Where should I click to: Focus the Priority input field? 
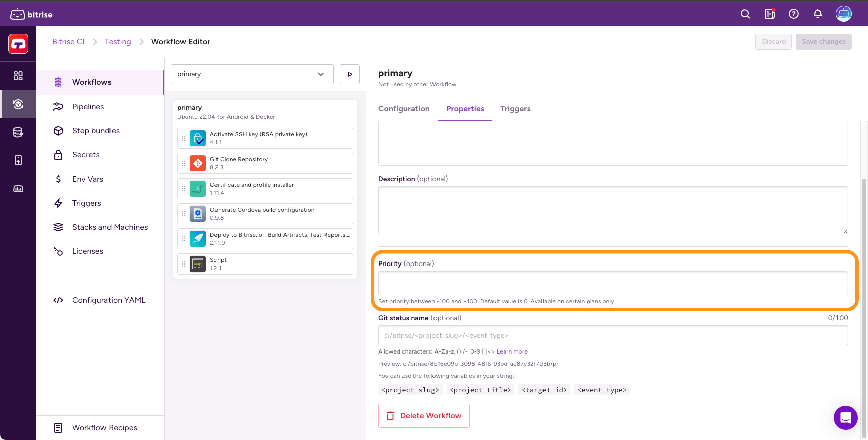(613, 283)
